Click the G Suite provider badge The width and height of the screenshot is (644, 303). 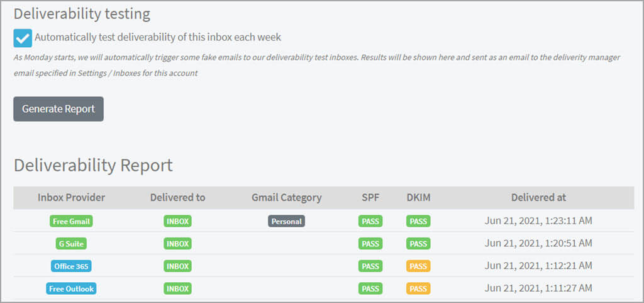[x=71, y=244]
